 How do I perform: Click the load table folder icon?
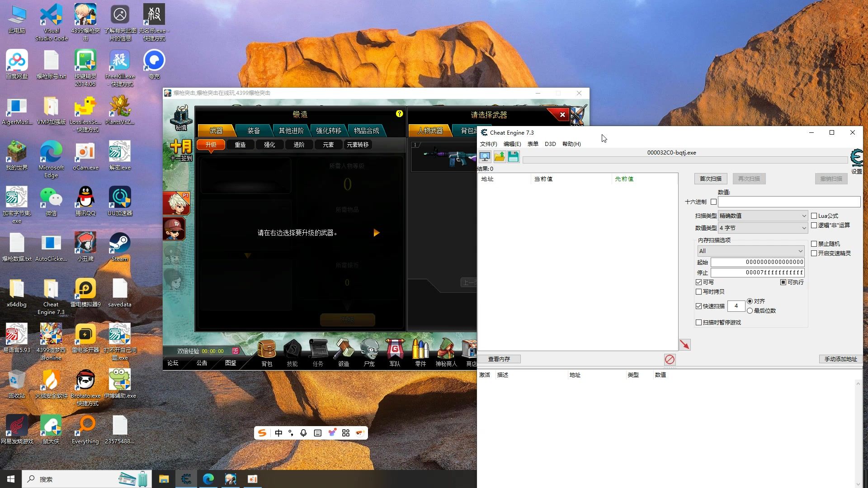click(x=499, y=157)
